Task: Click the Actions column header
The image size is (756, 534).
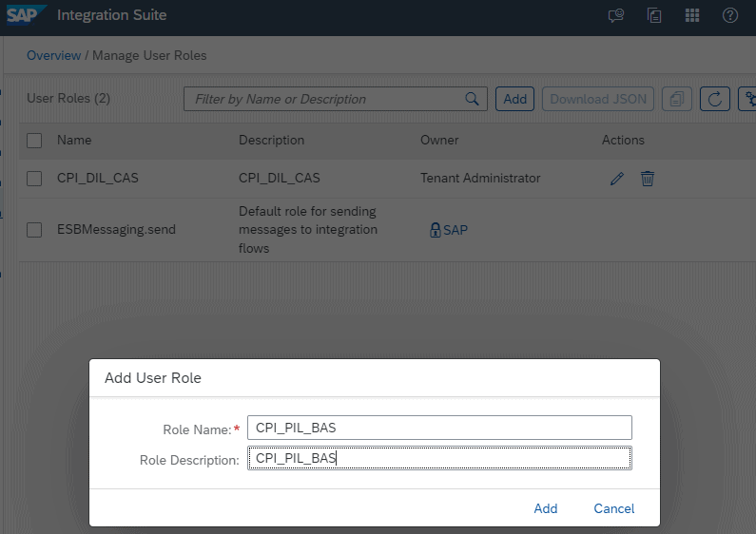Action: (x=623, y=141)
